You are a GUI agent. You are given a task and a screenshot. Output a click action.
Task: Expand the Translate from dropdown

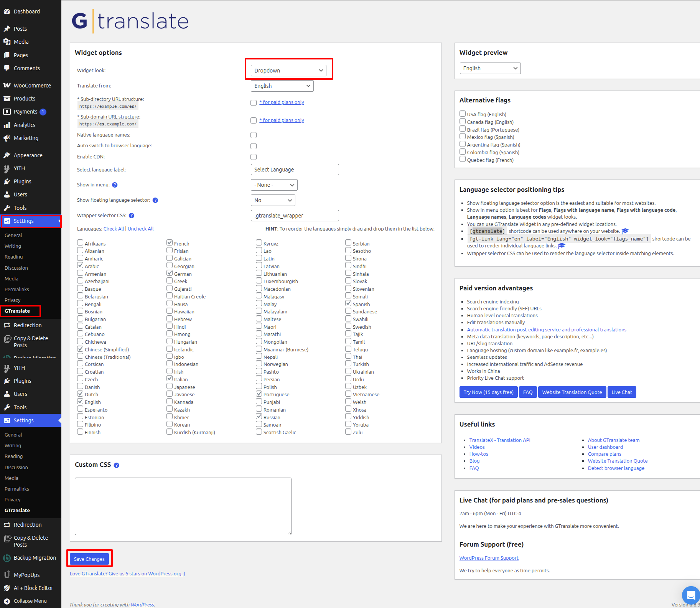282,86
